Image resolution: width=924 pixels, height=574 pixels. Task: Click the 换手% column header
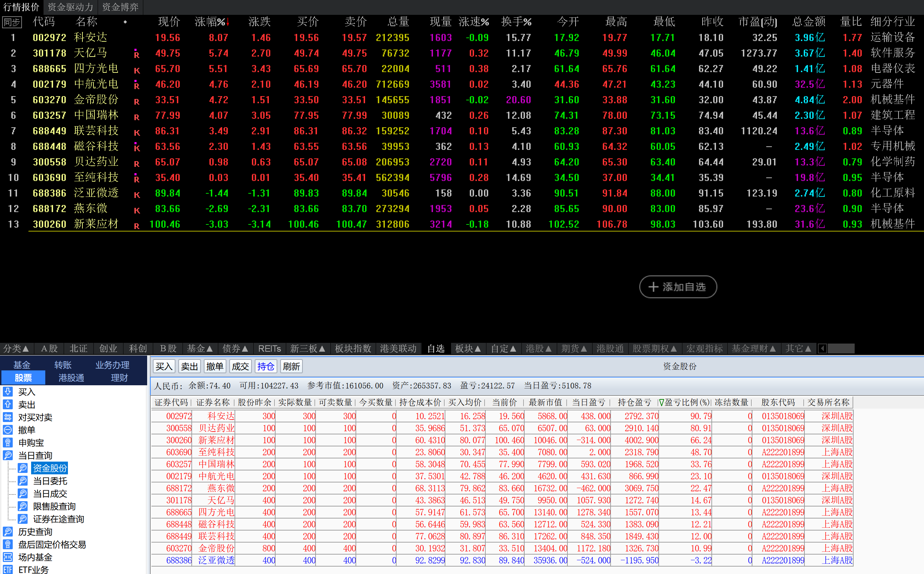click(516, 22)
